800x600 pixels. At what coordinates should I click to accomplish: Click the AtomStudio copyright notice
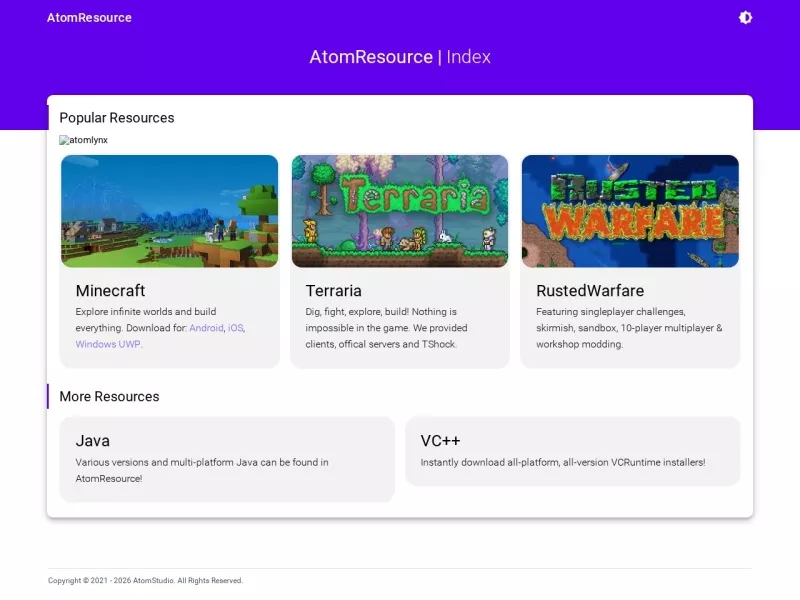pyautogui.click(x=145, y=581)
